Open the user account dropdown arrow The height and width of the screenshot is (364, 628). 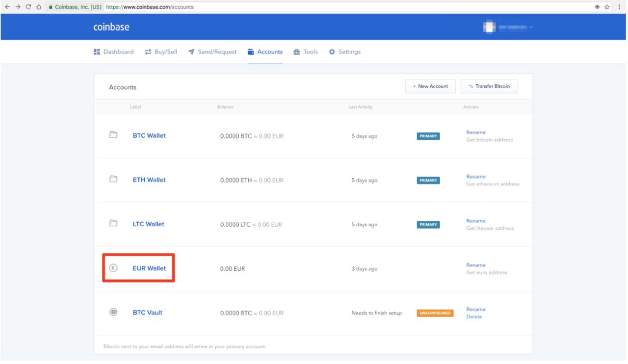tap(531, 27)
